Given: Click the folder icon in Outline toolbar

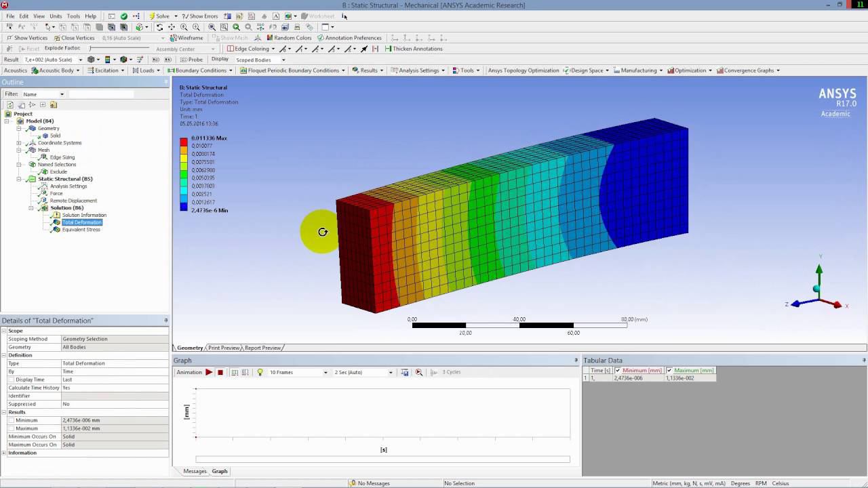Looking at the screenshot, I should point(54,105).
